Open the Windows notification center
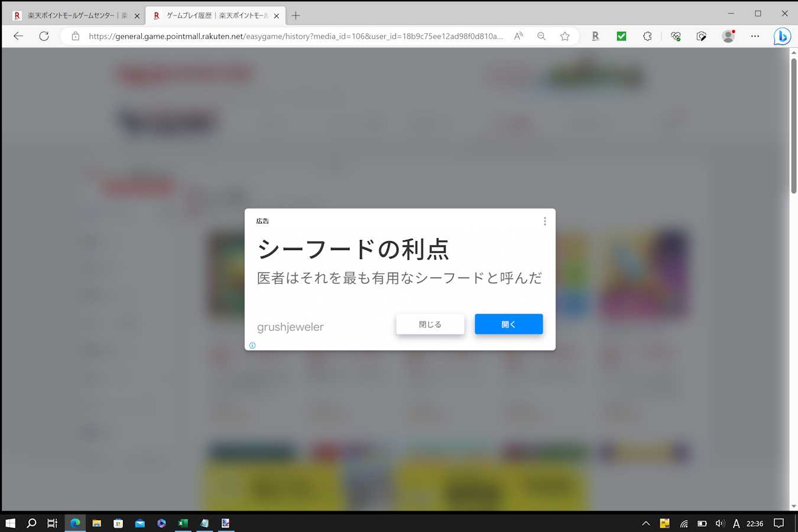 [x=779, y=523]
